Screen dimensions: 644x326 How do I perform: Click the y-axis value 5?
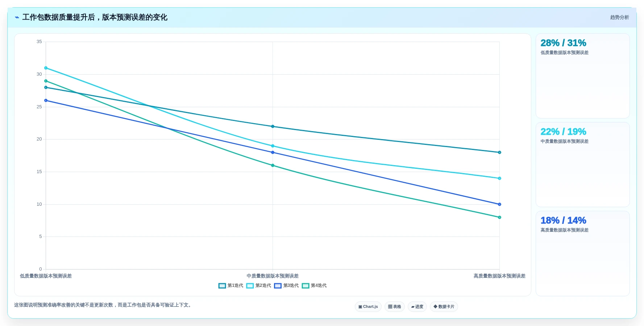[x=41, y=237]
